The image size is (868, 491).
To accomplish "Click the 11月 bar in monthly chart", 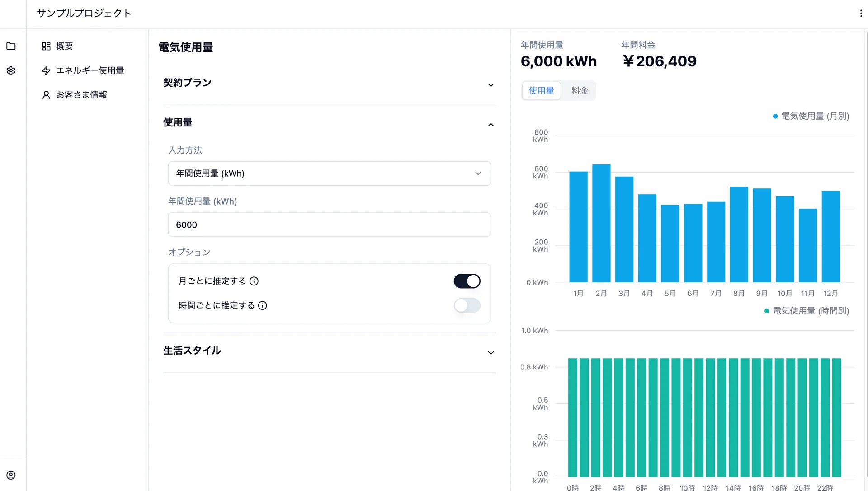I will [x=808, y=245].
